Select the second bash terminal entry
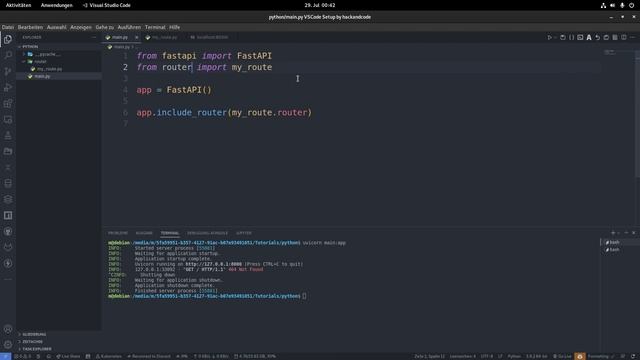The width and height of the screenshot is (640, 360). click(x=619, y=250)
